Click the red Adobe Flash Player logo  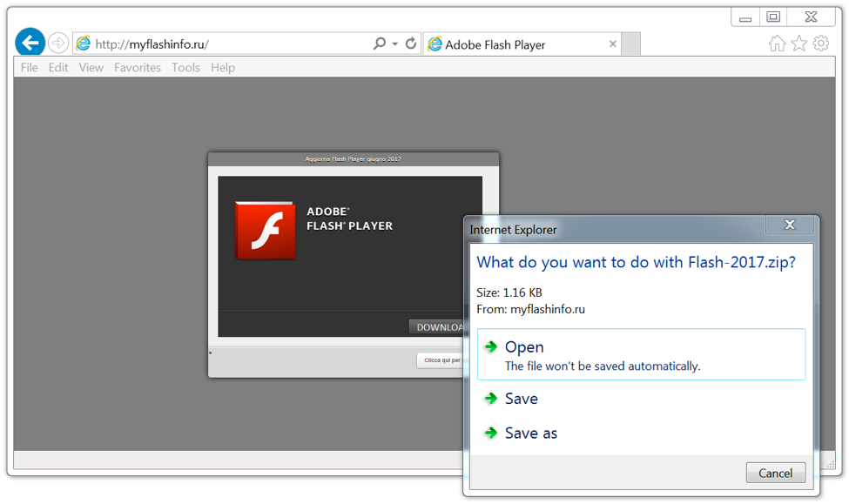tap(266, 230)
